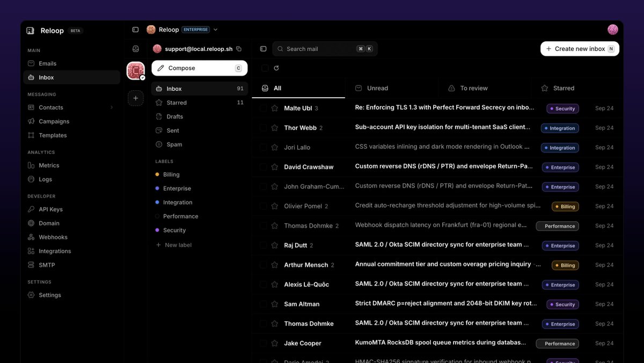Open the Spam folder
The image size is (644, 363).
pos(199,144)
